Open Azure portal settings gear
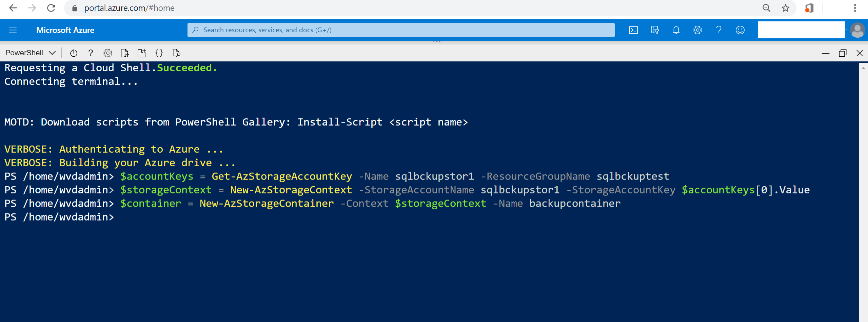This screenshot has height=322, width=868. click(x=697, y=30)
